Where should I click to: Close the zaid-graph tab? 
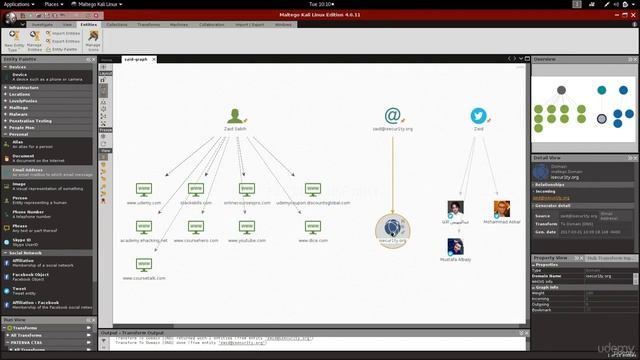[x=154, y=60]
